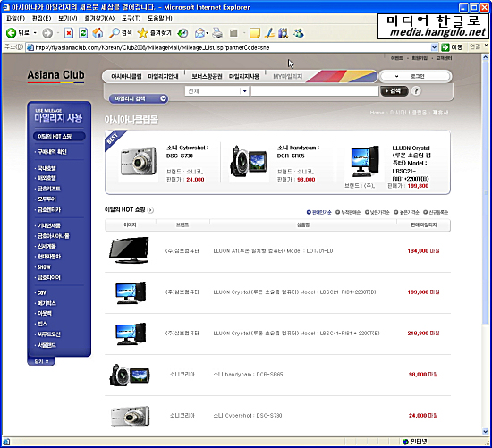Open the Mail icon dropdown arrow

[208, 33]
